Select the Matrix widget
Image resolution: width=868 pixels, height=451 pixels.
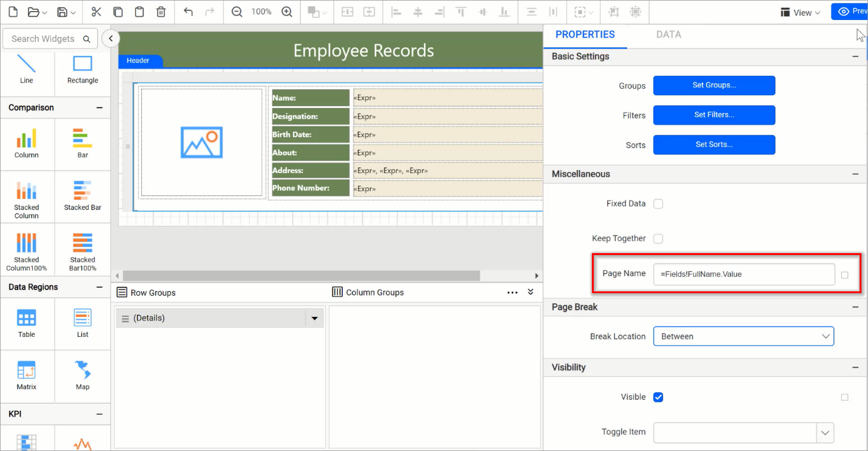click(x=27, y=376)
